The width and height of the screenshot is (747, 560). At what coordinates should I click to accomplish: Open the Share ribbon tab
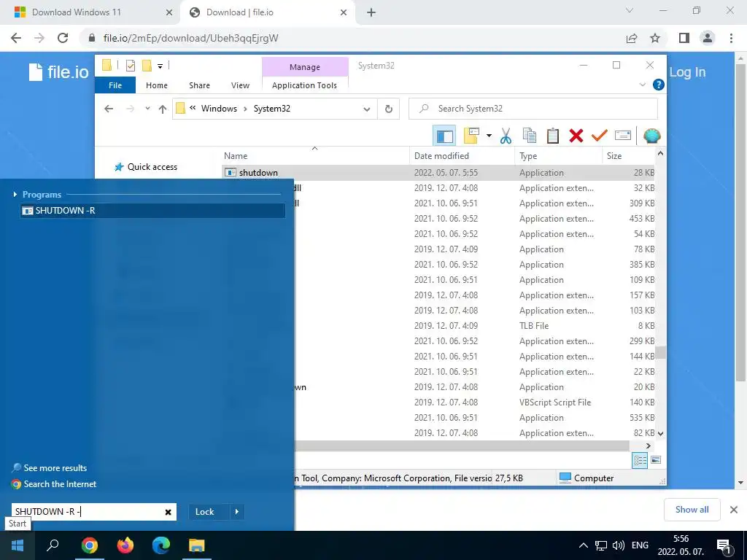click(199, 85)
